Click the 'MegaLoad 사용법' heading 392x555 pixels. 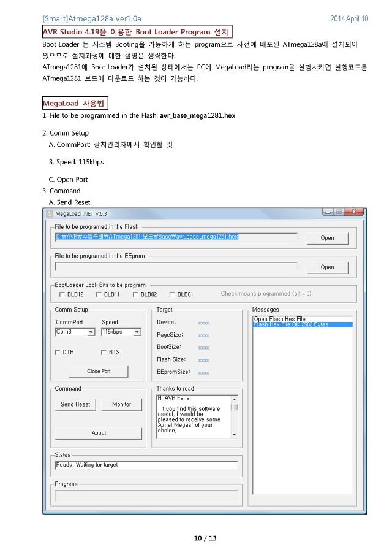click(x=75, y=104)
